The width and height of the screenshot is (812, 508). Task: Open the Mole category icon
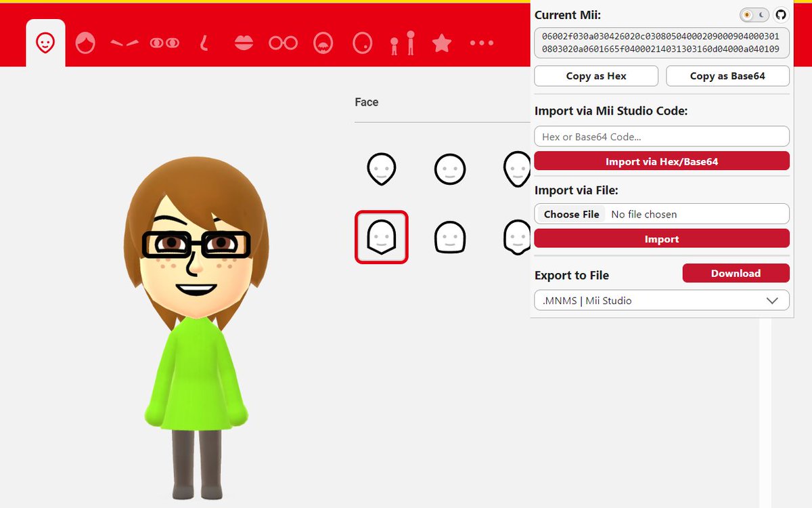[x=363, y=43]
